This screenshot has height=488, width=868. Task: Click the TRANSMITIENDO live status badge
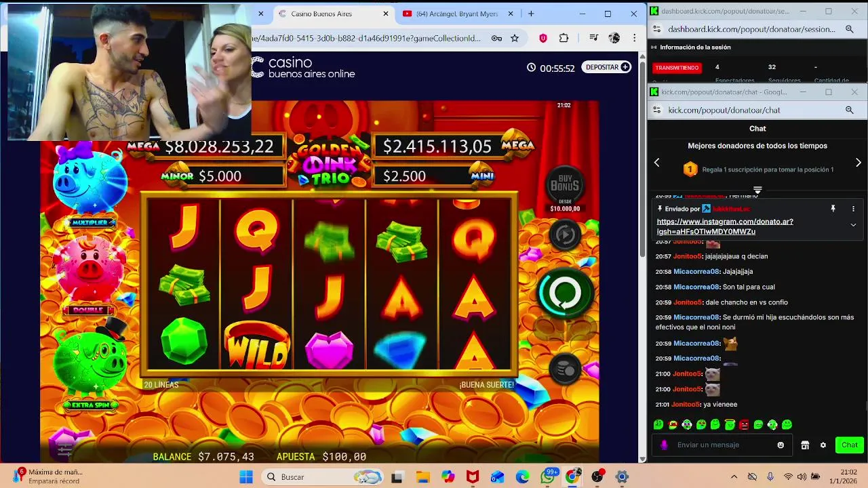[677, 68]
